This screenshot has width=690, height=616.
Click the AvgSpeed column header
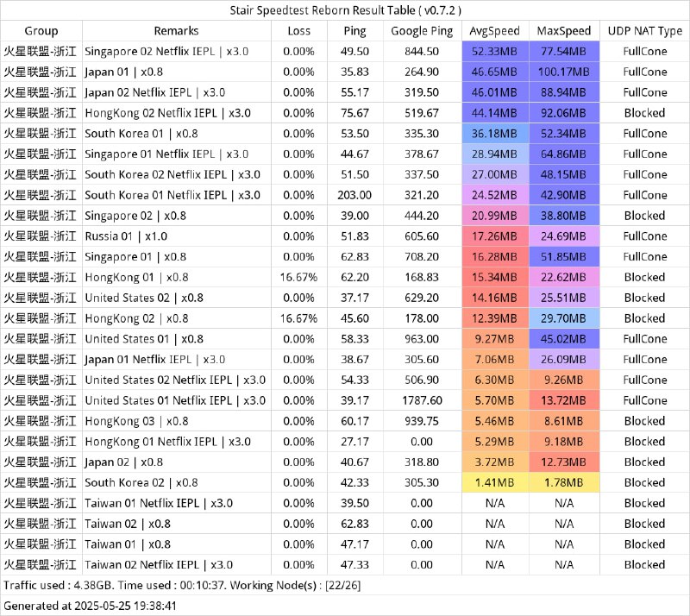pyautogui.click(x=494, y=31)
